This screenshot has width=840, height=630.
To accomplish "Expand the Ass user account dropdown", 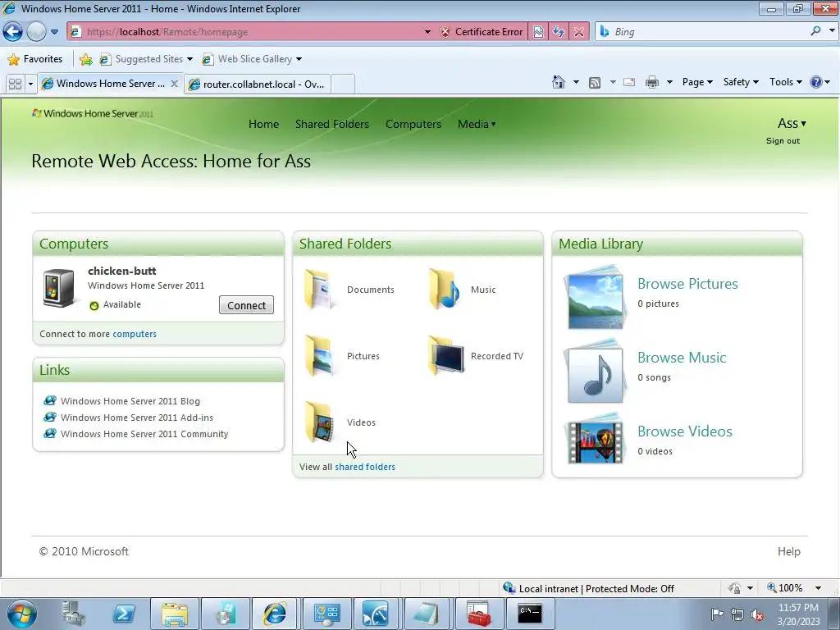I will (x=792, y=123).
